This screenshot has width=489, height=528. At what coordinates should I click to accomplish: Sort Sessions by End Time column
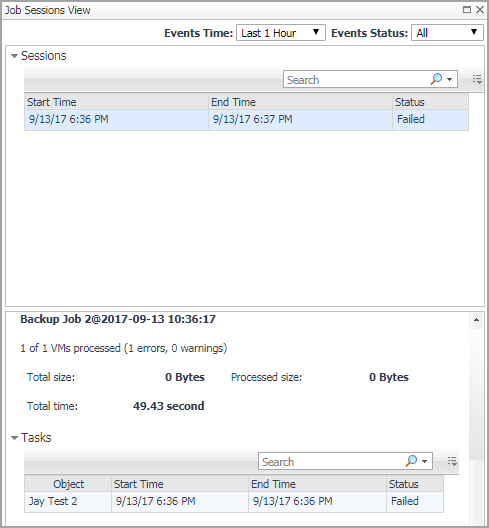click(x=300, y=102)
